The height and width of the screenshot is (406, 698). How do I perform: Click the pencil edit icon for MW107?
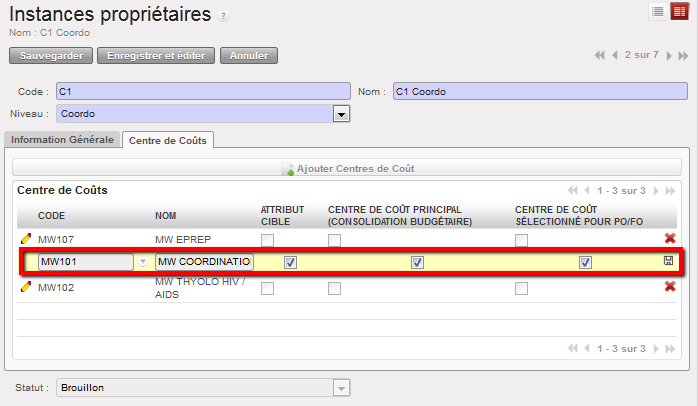pyautogui.click(x=26, y=239)
